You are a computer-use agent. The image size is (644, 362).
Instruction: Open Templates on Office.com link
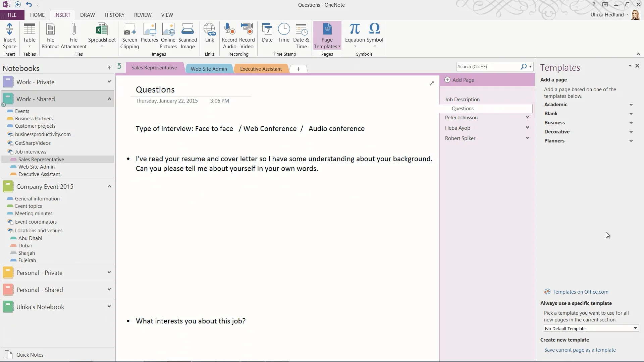pos(581,292)
